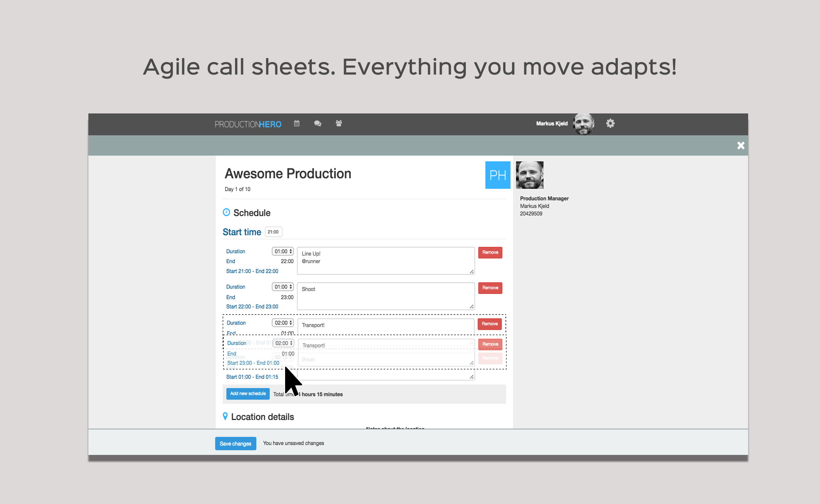820x504 pixels.
Task: Click the PRODUCTIONHERO logo
Action: (x=248, y=124)
